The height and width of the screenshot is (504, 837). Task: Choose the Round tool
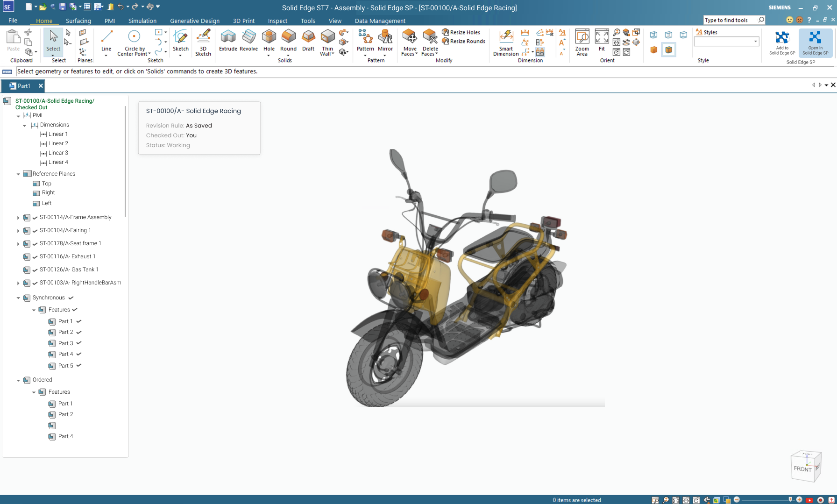(288, 40)
